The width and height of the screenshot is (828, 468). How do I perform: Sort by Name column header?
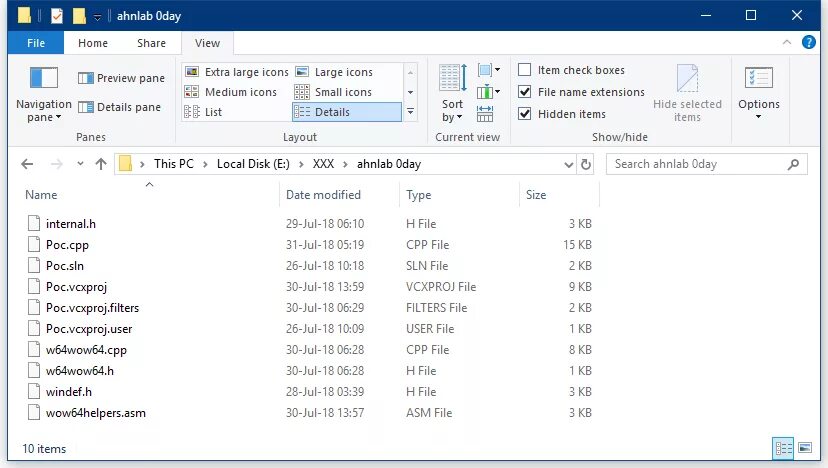41,195
